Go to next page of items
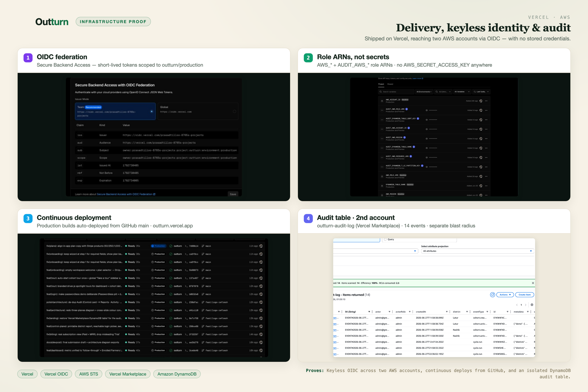588x392 pixels. (526, 305)
